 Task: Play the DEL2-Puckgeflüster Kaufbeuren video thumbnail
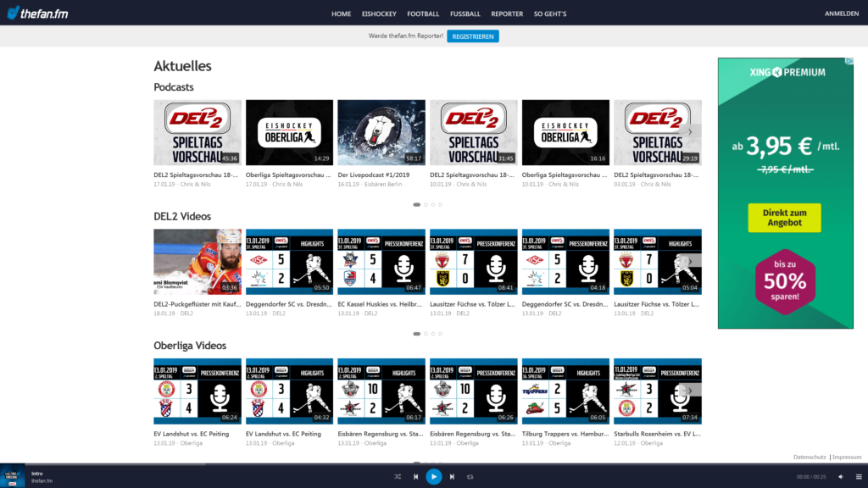(197, 262)
